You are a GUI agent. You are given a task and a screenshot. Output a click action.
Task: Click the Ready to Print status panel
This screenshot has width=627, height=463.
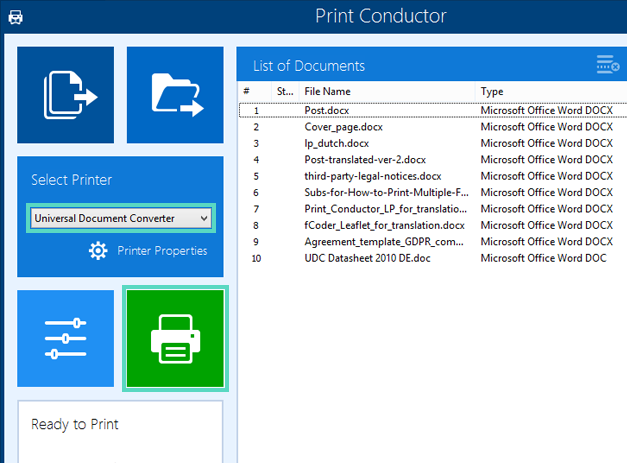[120, 432]
